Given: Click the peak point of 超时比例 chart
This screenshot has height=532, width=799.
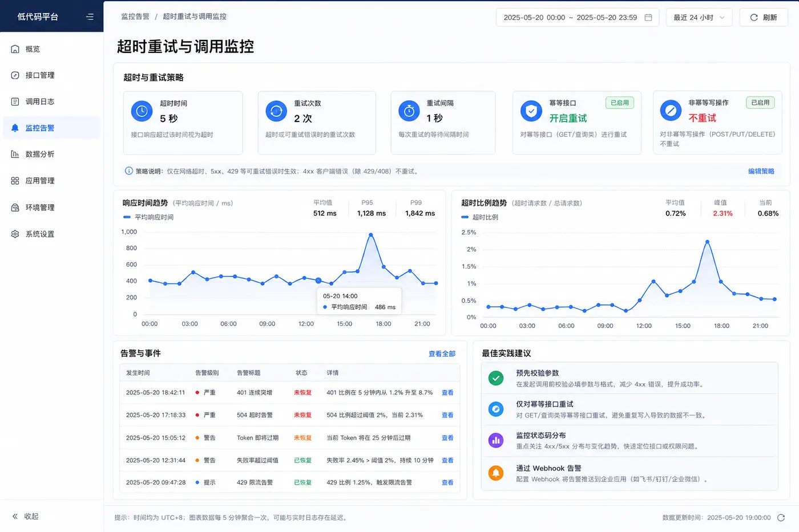Looking at the screenshot, I should pyautogui.click(x=707, y=242).
